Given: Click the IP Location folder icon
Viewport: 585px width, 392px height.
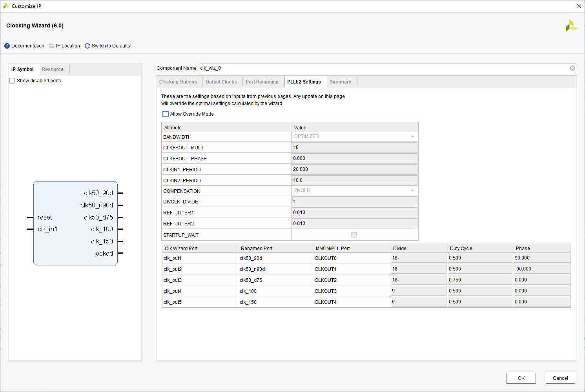Looking at the screenshot, I should [x=51, y=46].
